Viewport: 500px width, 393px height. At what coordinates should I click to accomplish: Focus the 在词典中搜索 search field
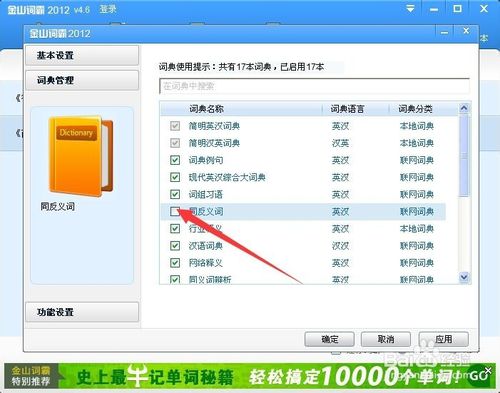(x=314, y=86)
